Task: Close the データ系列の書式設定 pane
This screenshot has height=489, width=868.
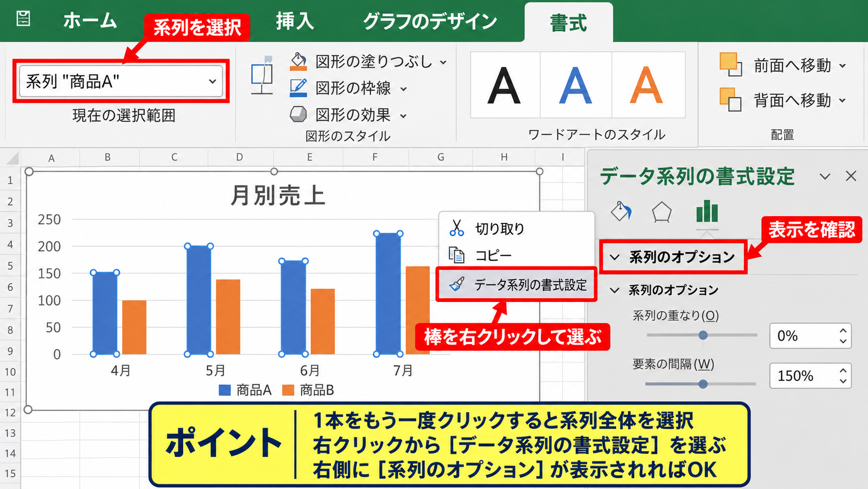Action: tap(851, 176)
